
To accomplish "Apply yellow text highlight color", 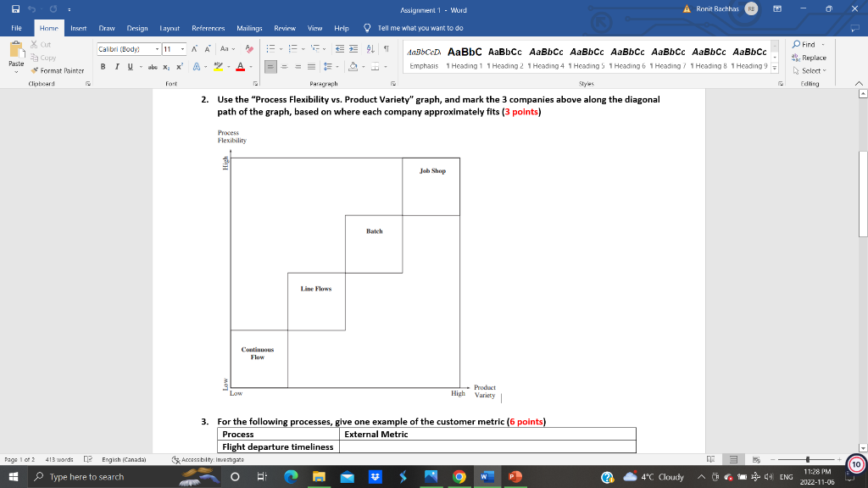I will tap(218, 67).
